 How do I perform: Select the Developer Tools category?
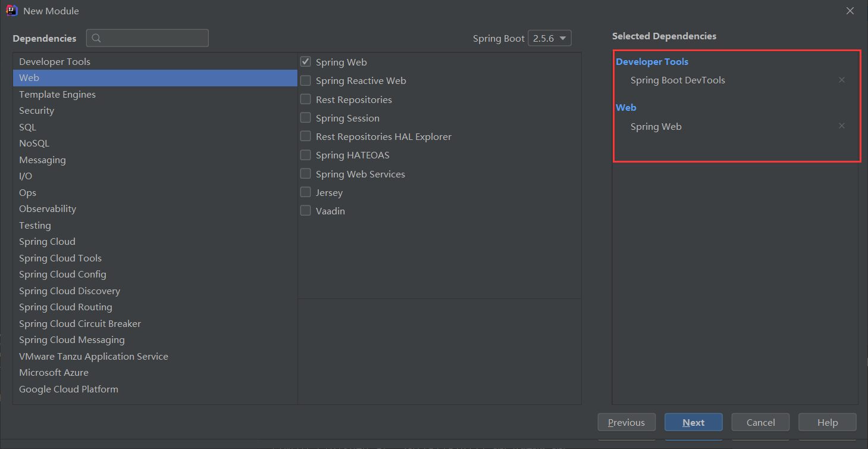pyautogui.click(x=155, y=61)
